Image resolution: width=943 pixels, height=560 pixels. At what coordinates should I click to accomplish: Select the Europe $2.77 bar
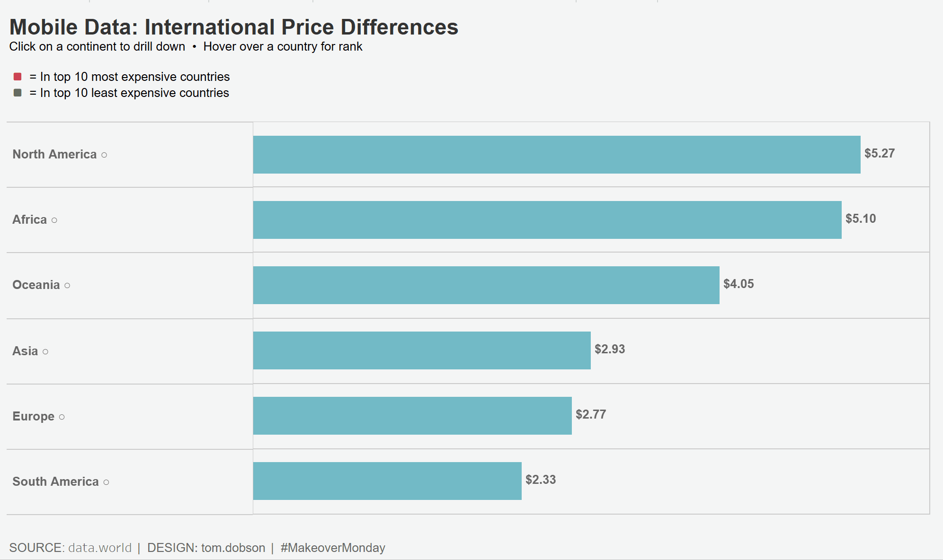412,416
